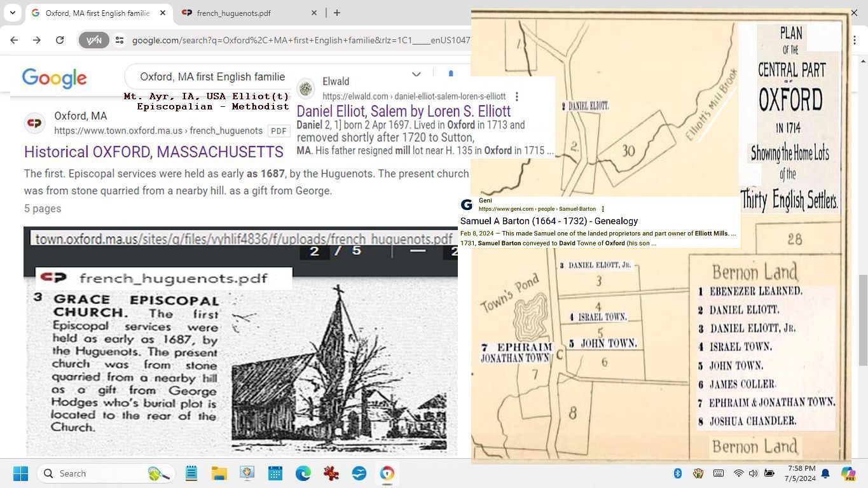This screenshot has height=488, width=868.
Task: Open three-dot menu beside the geni.com result
Action: pos(603,209)
